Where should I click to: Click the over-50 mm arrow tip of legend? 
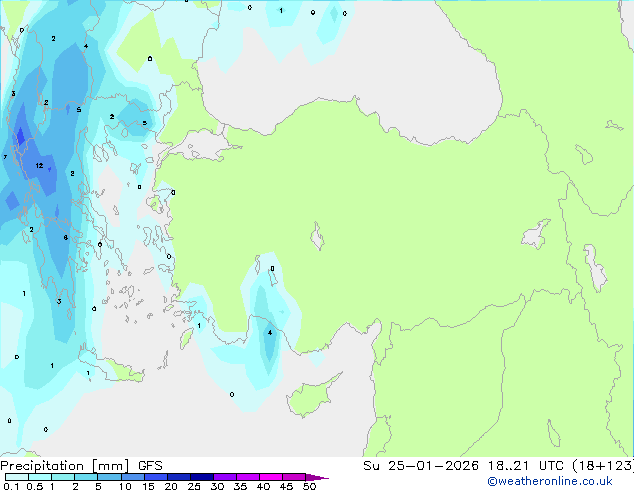point(317,477)
